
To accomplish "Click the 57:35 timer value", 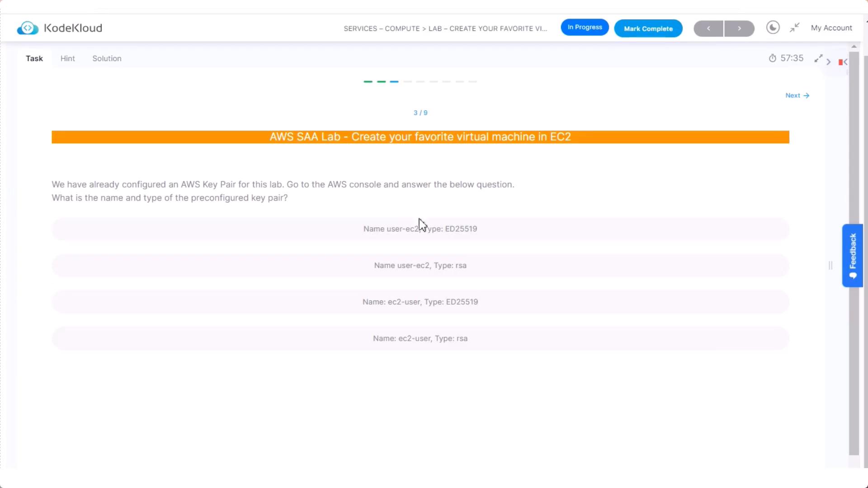I will 792,58.
